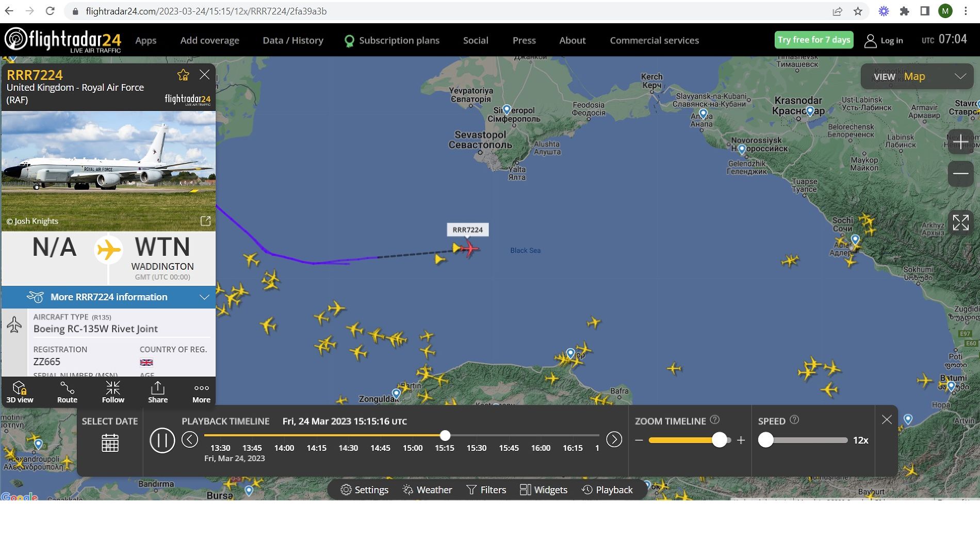Enter fullscreen map mode
980x554 pixels.
tap(960, 223)
